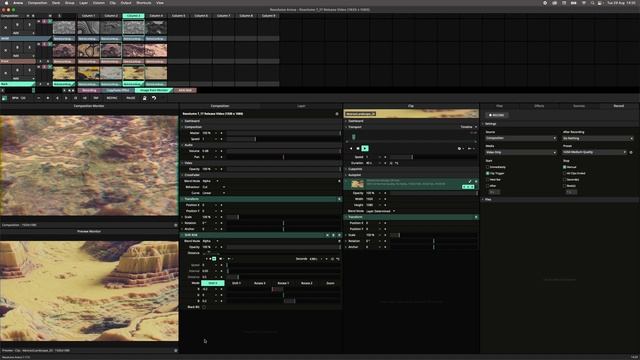The height and width of the screenshot is (360, 640).
Task: Select All Clips Ended stop option
Action: click(564, 173)
